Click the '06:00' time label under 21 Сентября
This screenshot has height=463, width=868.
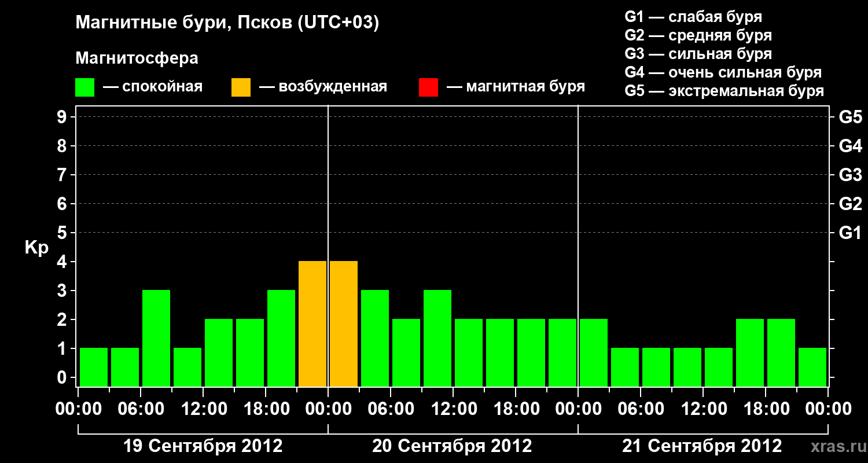(x=641, y=409)
